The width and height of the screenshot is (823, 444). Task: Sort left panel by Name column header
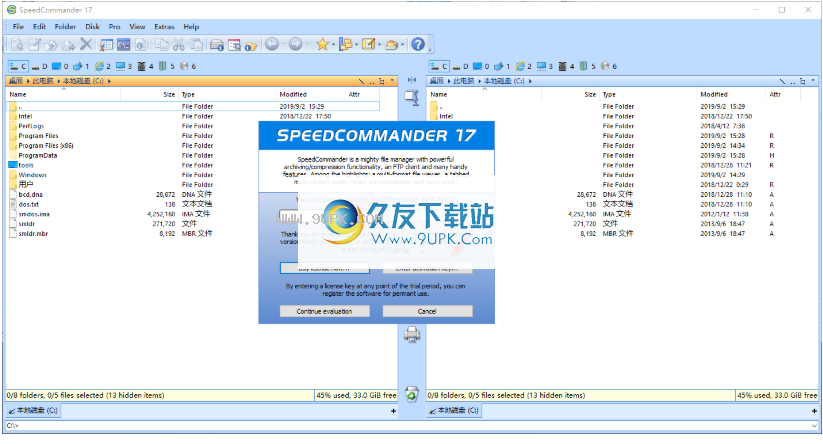[x=64, y=94]
